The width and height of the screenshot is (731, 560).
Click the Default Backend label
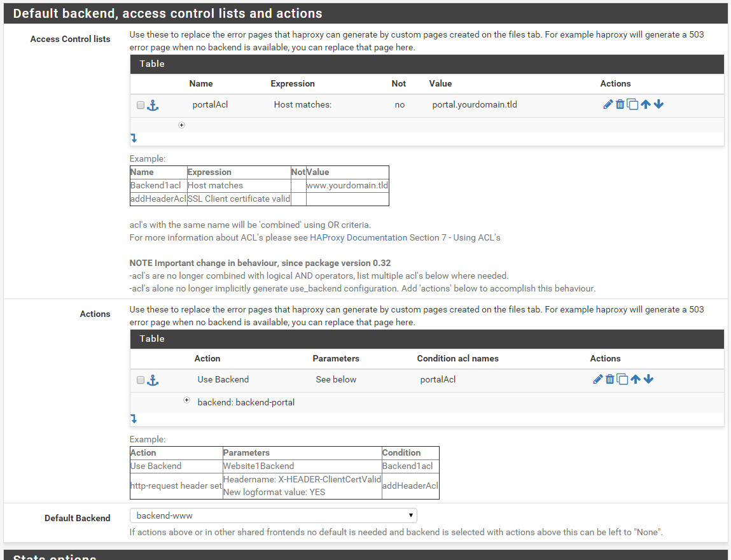click(x=78, y=519)
